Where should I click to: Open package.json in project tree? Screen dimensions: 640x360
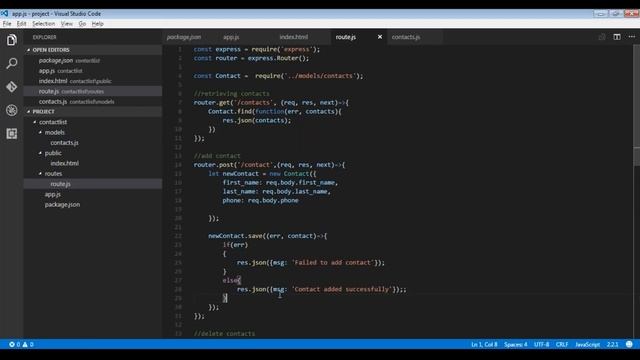pyautogui.click(x=62, y=204)
